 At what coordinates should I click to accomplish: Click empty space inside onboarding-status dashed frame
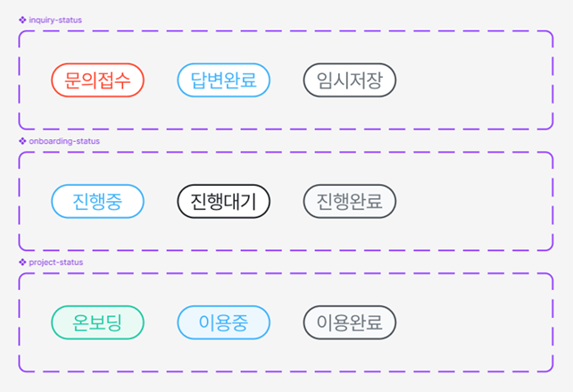pos(473,201)
